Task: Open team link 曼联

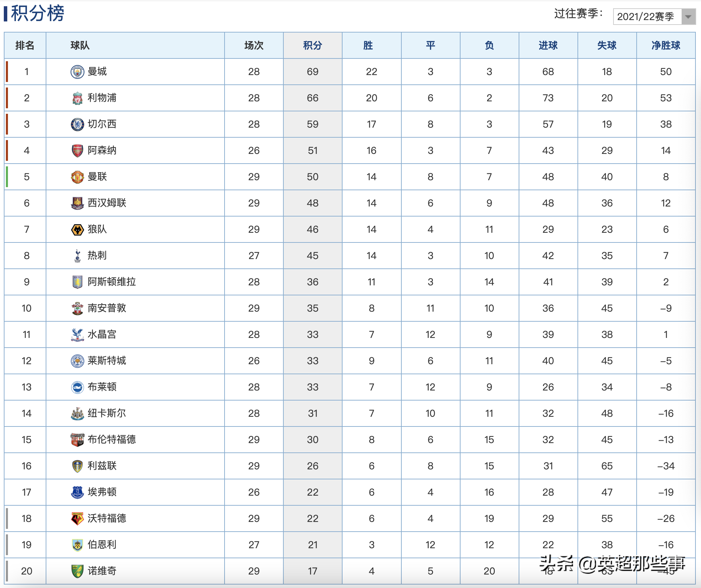Action: click(x=97, y=177)
